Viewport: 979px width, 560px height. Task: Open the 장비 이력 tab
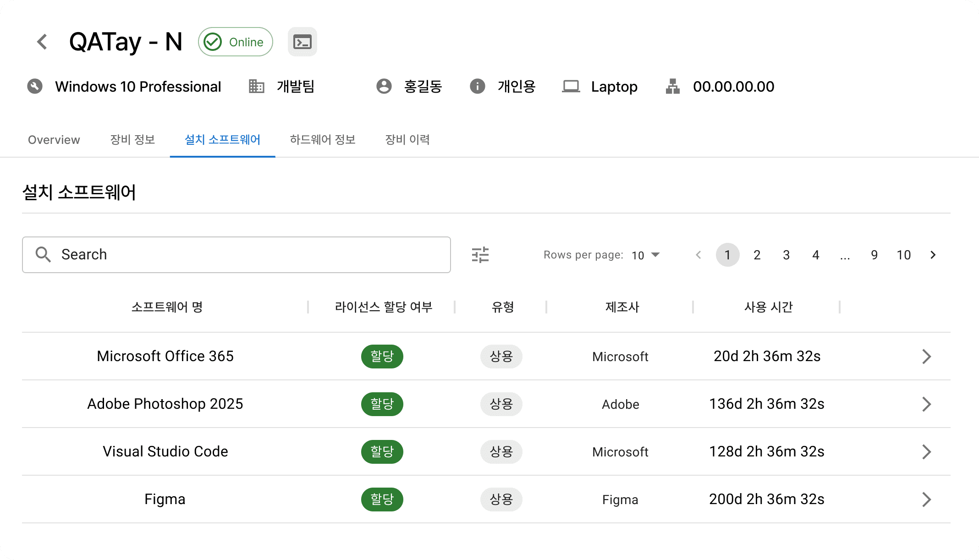[407, 140]
